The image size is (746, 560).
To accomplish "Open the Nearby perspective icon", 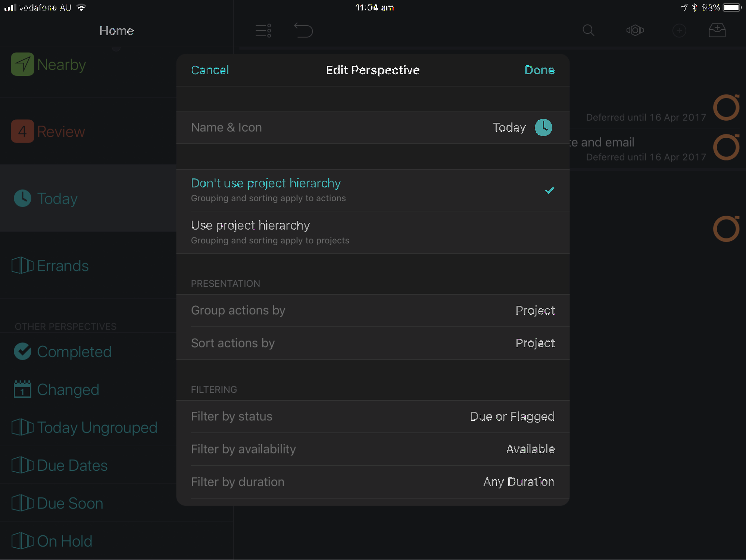I will (x=22, y=64).
